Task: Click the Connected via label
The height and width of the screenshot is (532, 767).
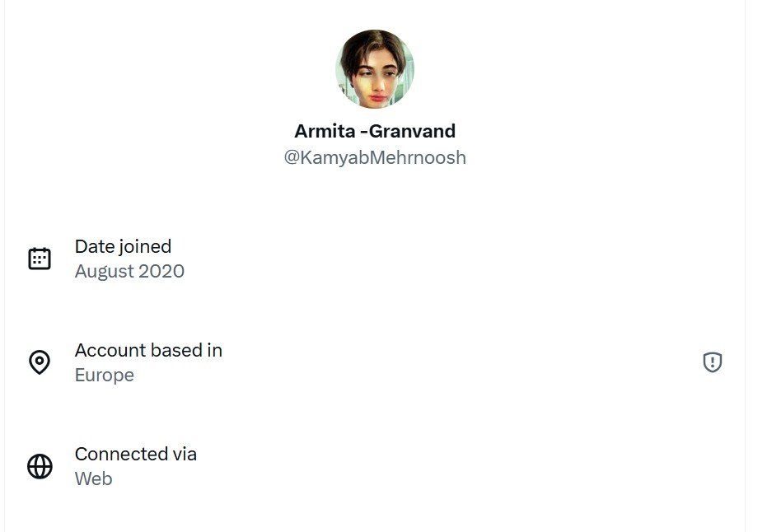Action: pos(135,454)
